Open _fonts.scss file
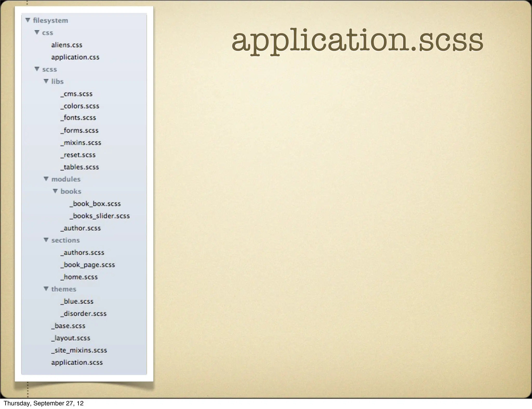Viewport: 532px width, 409px height. [78, 118]
